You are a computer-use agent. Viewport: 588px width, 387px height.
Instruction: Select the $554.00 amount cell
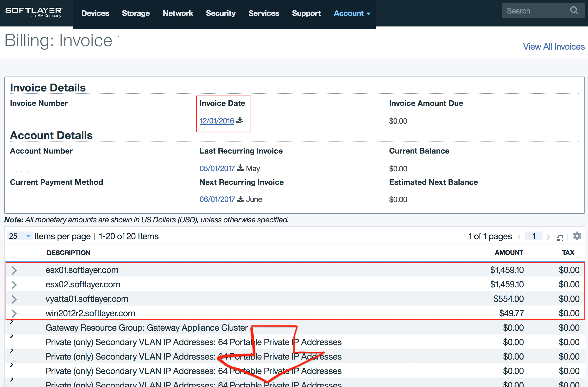point(508,299)
